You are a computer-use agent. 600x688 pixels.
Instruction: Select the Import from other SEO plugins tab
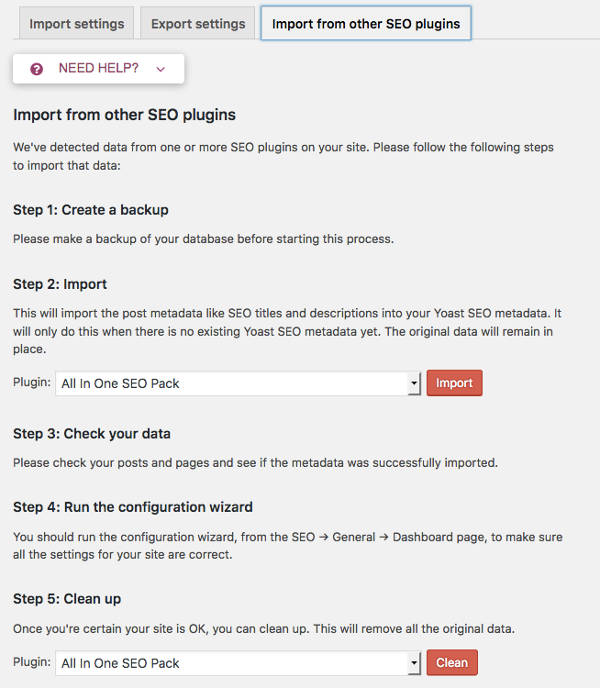366,23
